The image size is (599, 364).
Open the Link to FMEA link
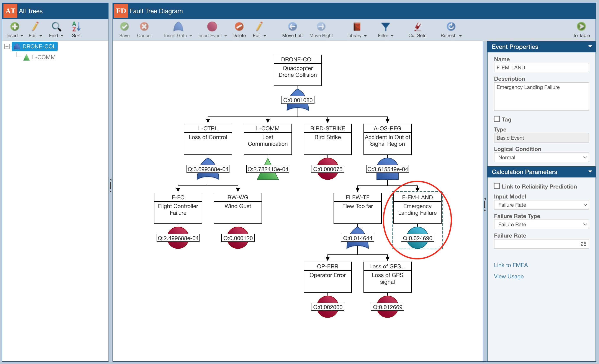click(511, 265)
